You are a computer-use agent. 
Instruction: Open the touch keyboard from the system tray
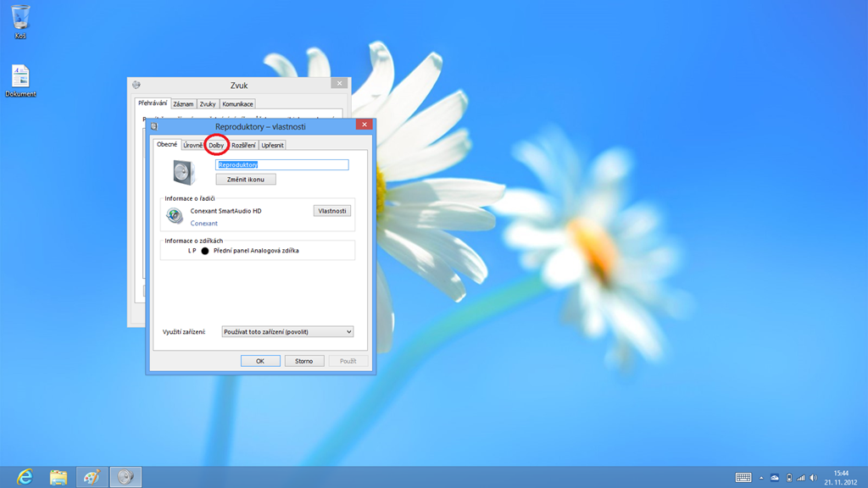click(x=743, y=477)
